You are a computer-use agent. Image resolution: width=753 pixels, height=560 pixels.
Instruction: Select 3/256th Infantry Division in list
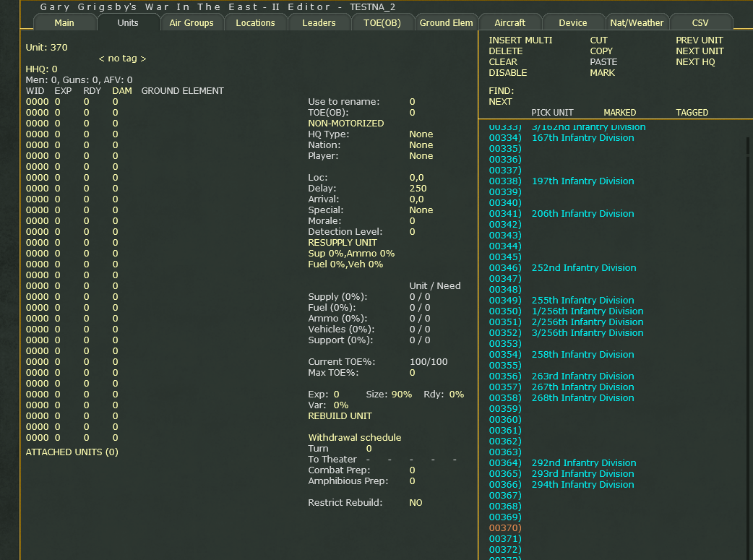point(588,333)
